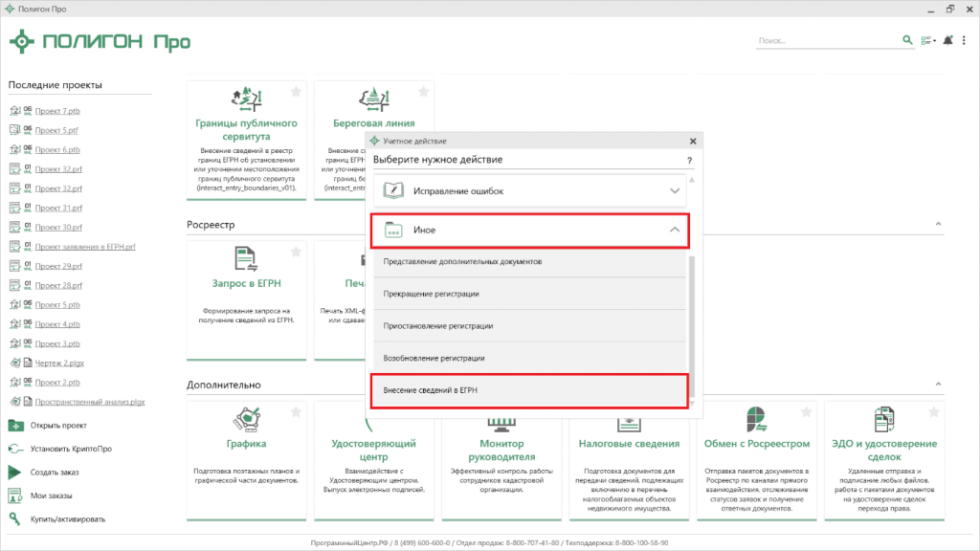Open the notifications bell icon
This screenshot has height=551, width=980.
(948, 40)
